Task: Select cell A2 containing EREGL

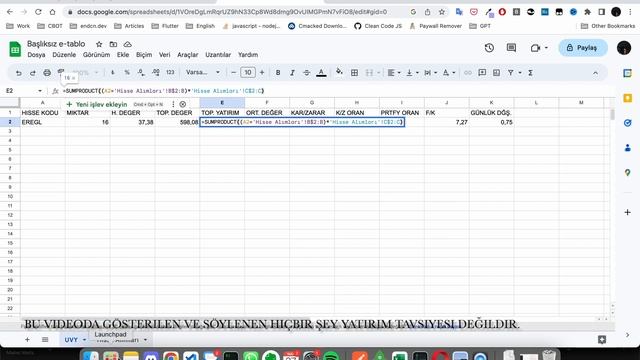Action: (43, 122)
